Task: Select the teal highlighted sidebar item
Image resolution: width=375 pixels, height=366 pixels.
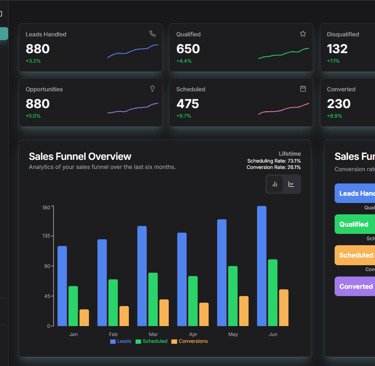Action: point(4,34)
